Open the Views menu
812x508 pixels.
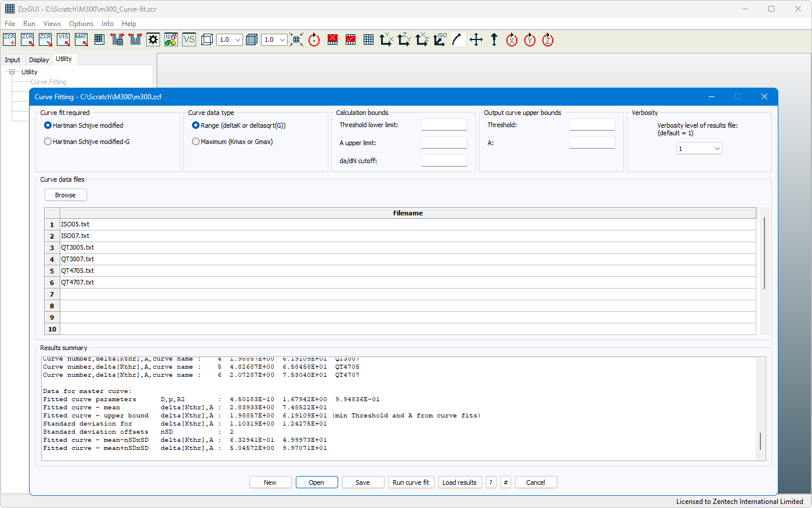click(x=52, y=24)
